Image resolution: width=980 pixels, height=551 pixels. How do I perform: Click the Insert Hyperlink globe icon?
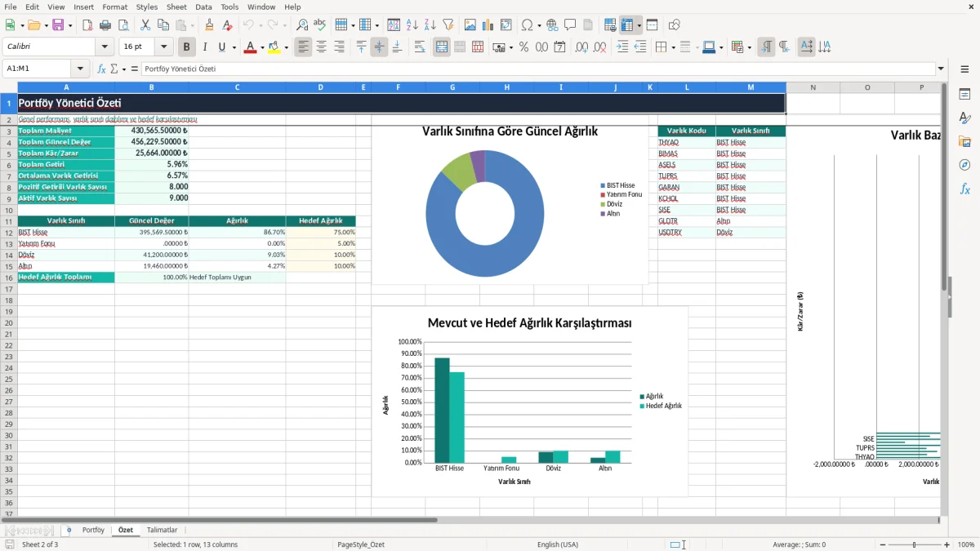tap(552, 25)
